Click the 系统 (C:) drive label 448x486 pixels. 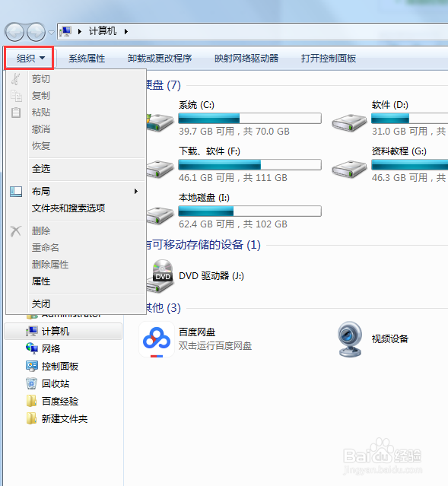click(x=196, y=105)
